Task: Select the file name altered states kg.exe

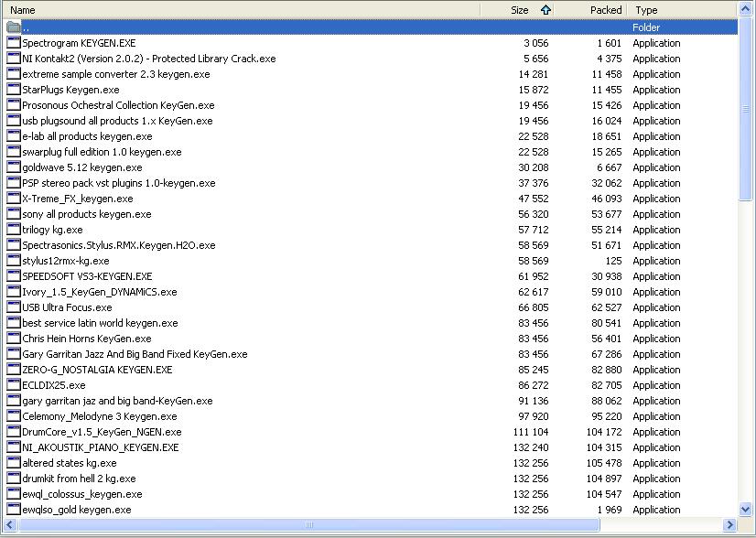Action: [x=70, y=463]
